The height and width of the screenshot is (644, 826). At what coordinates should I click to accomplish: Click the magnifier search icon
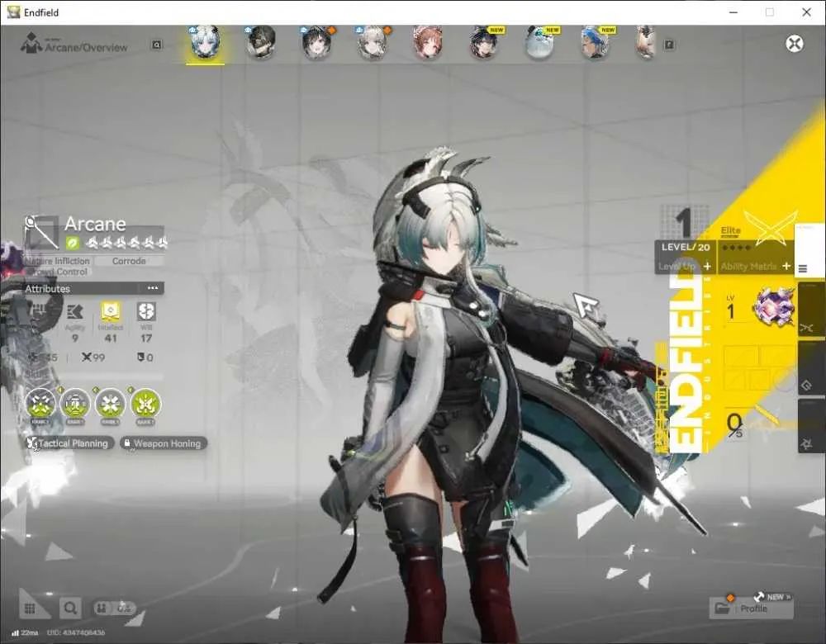point(70,608)
